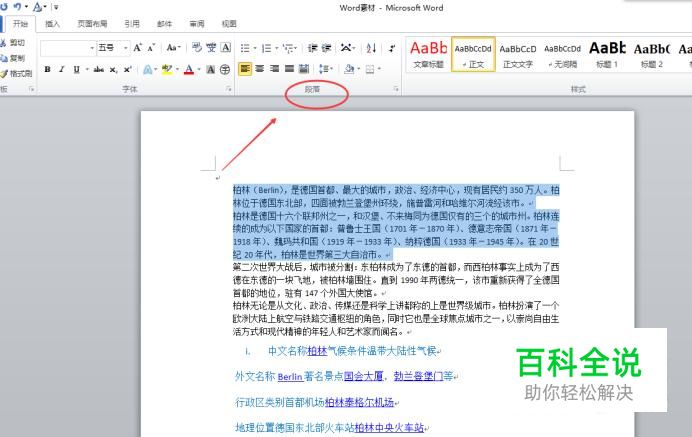Click the font color red A button
Image resolution: width=692 pixels, height=437 pixels.
tap(190, 69)
